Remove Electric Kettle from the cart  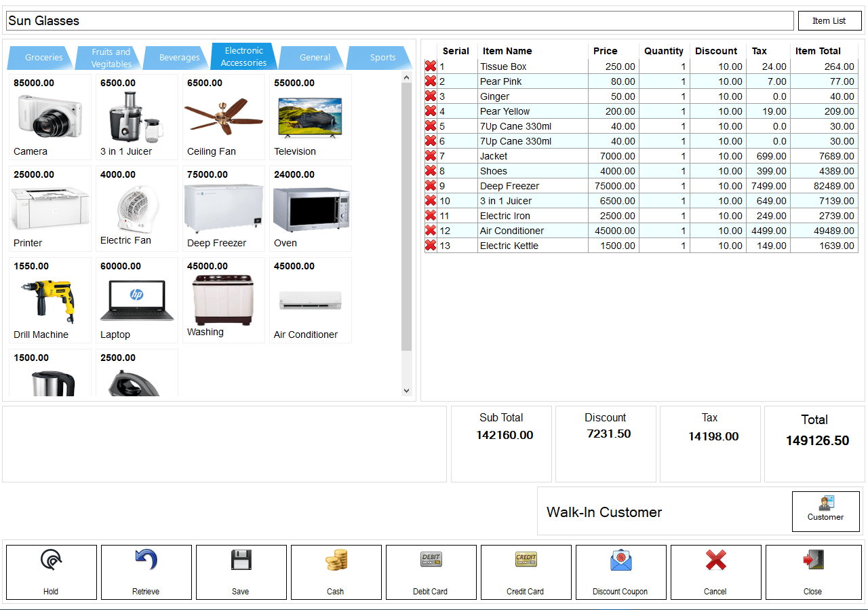click(x=430, y=246)
